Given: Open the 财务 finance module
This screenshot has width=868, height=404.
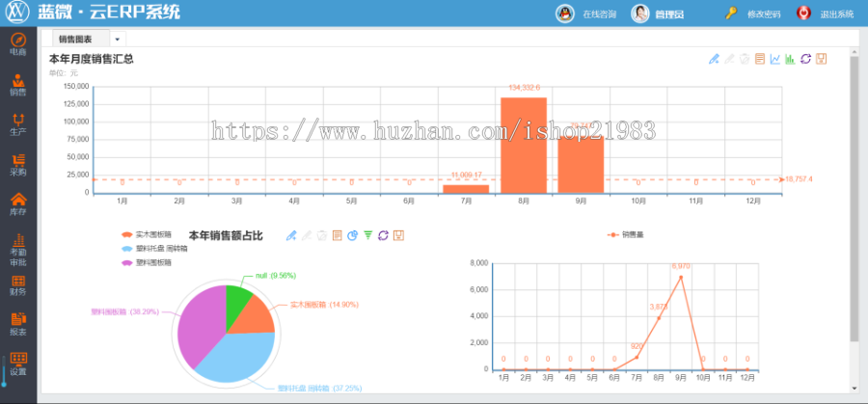Looking at the screenshot, I should (x=17, y=283).
